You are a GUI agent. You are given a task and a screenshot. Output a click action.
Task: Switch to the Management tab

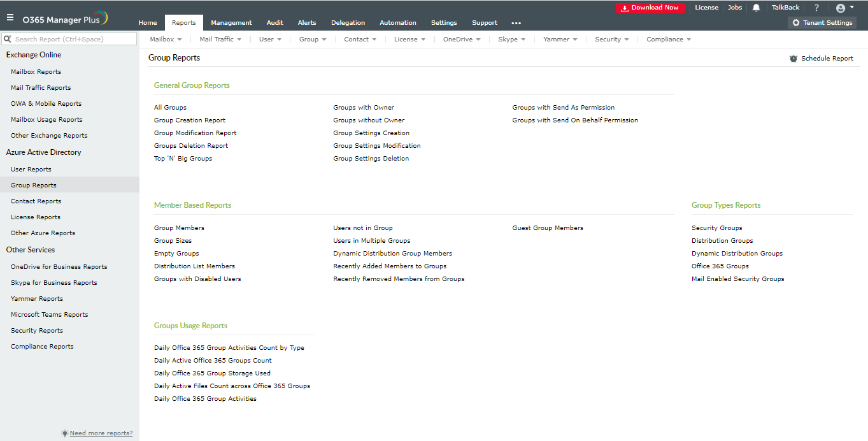[232, 23]
